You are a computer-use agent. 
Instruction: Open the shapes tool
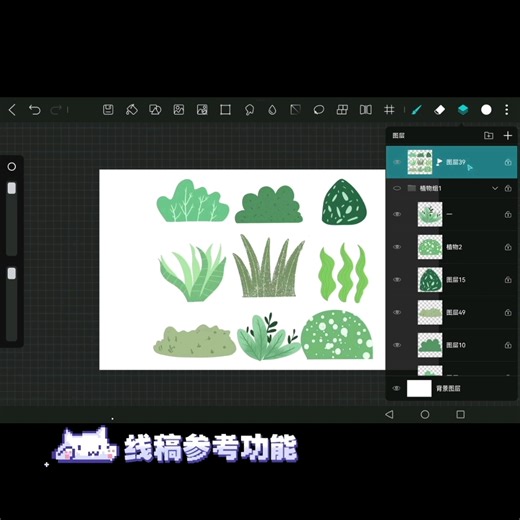tap(155, 110)
